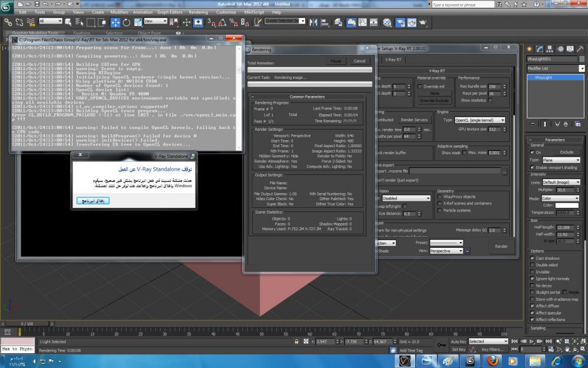Click the close program button in error dialog

(x=93, y=201)
